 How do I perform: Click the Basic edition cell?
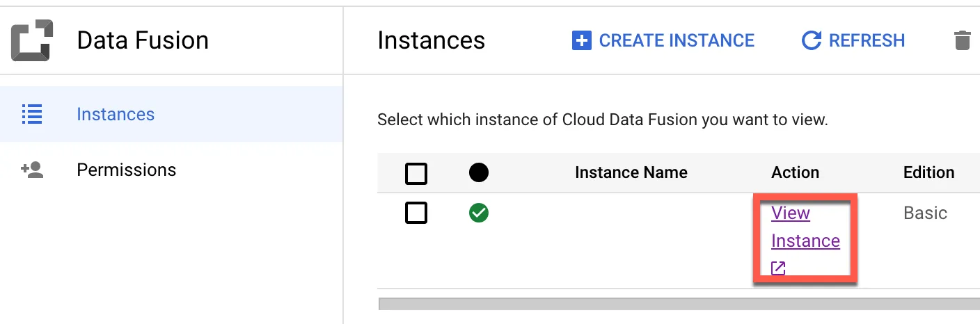(925, 213)
